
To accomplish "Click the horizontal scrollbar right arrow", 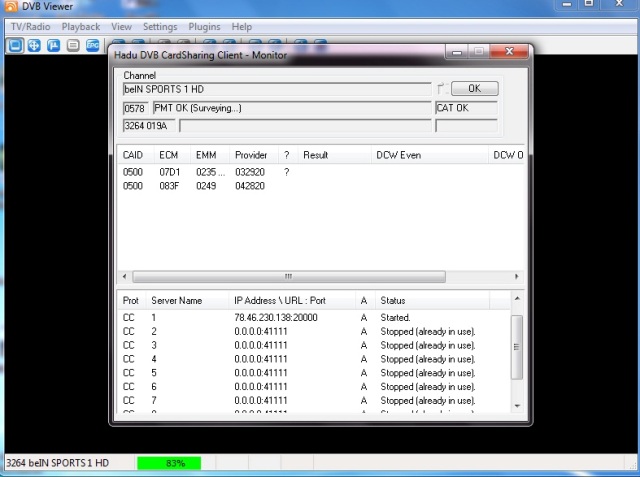I will (x=516, y=277).
